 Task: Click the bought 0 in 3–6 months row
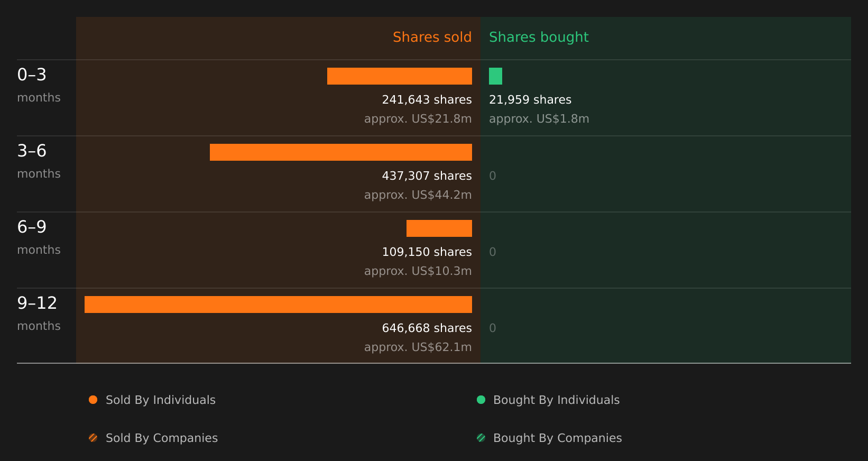(493, 176)
